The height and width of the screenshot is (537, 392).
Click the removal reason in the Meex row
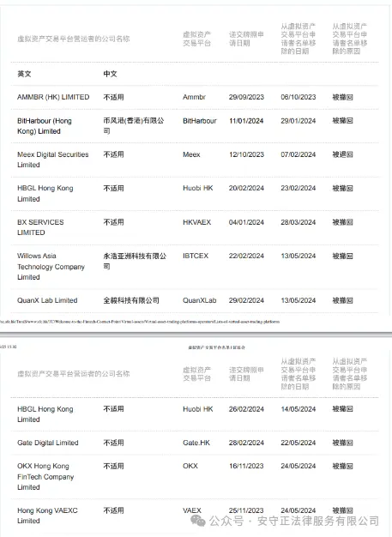(343, 154)
